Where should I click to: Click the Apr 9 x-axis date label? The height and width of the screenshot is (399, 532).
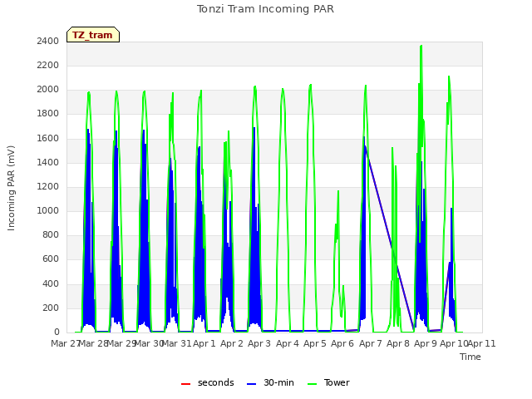click(426, 343)
